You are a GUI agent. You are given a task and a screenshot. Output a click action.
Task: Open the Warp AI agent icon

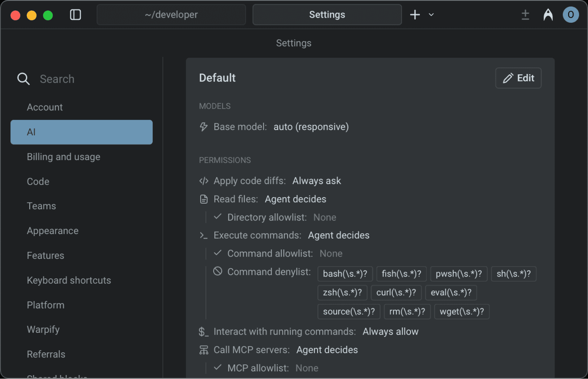(548, 15)
